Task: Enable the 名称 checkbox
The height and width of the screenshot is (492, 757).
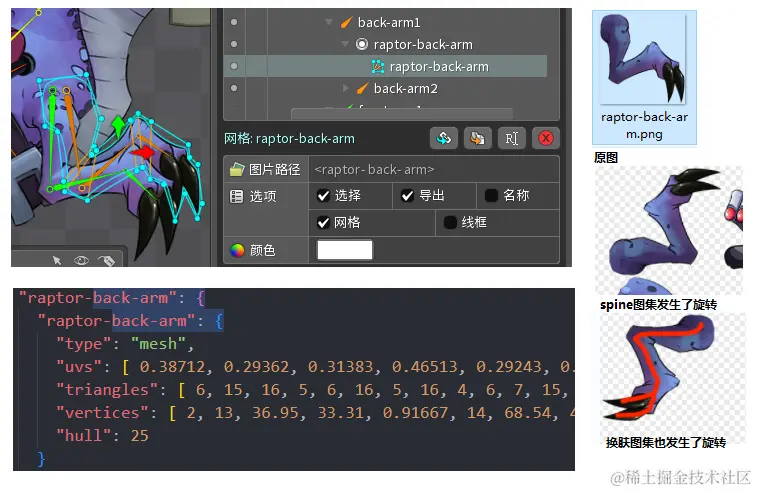Action: [x=491, y=196]
